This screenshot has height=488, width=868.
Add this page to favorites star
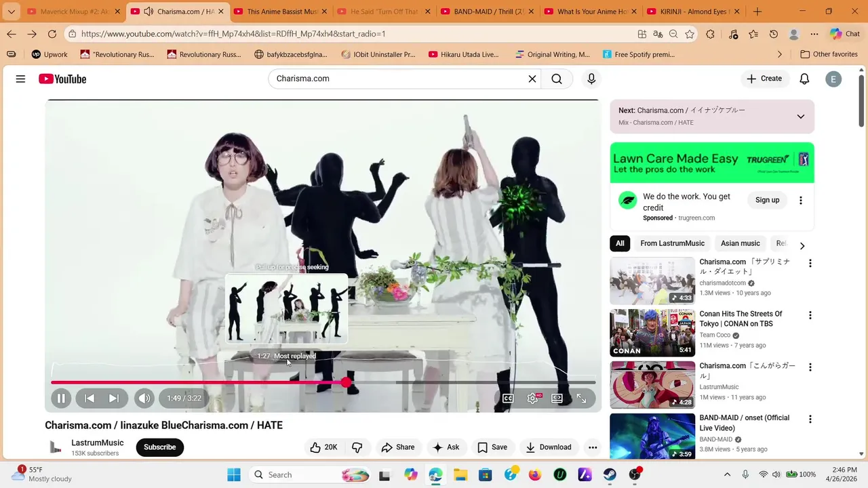690,34
